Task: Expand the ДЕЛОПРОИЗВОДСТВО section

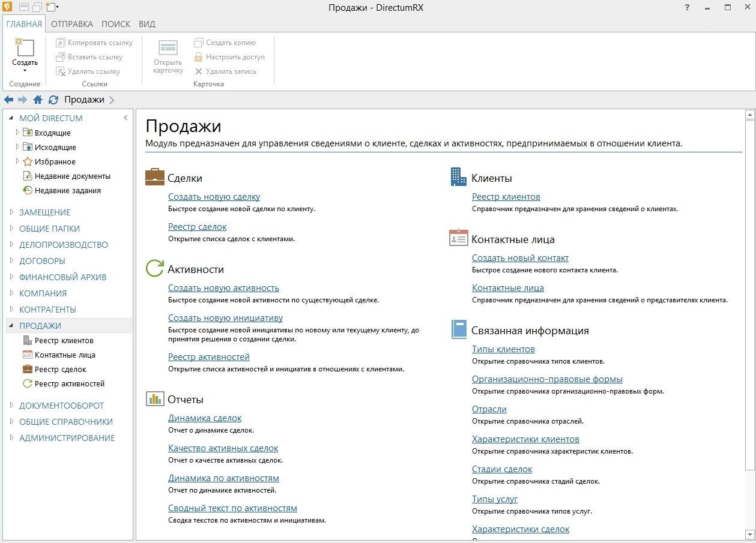Action: pyautogui.click(x=11, y=244)
